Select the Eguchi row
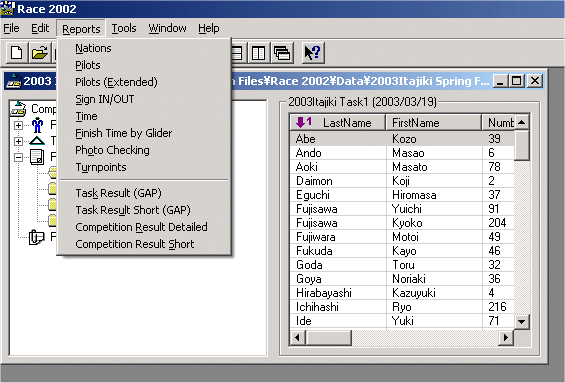The image size is (565, 383). pos(402,195)
